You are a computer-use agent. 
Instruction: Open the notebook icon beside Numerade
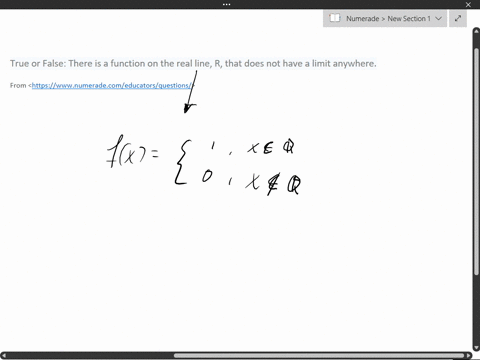(334, 18)
